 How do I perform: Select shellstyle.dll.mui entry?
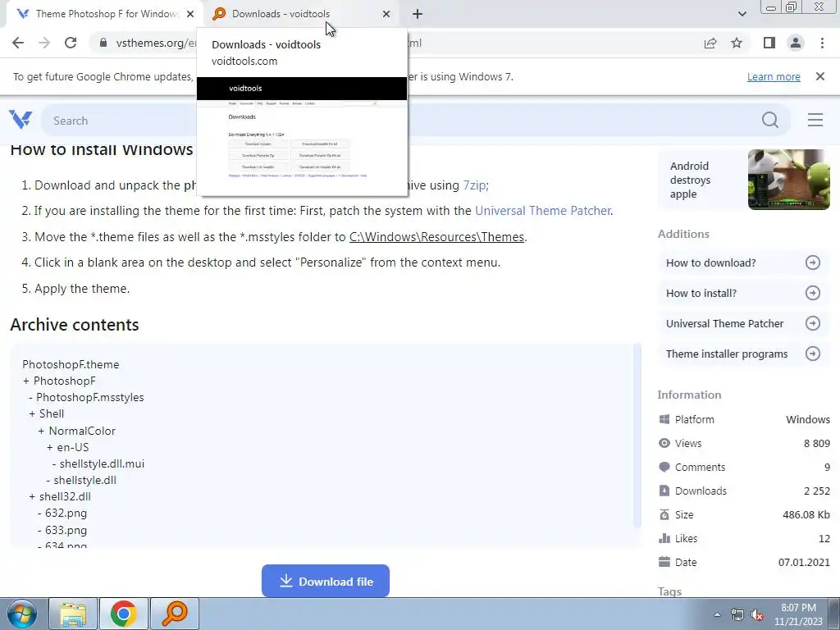coord(102,464)
